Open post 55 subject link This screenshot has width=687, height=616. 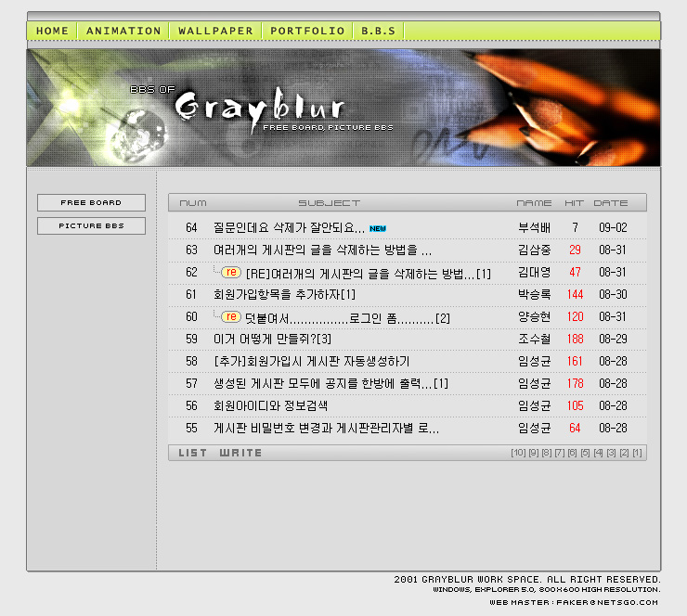pyautogui.click(x=327, y=429)
